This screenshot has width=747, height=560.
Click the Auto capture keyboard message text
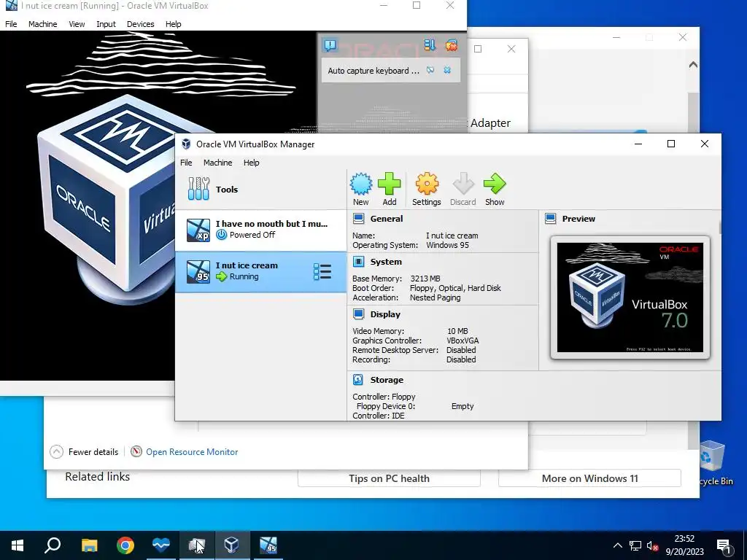point(373,71)
